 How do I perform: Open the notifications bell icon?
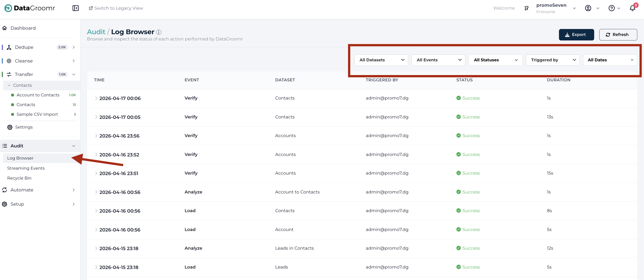pos(632,8)
